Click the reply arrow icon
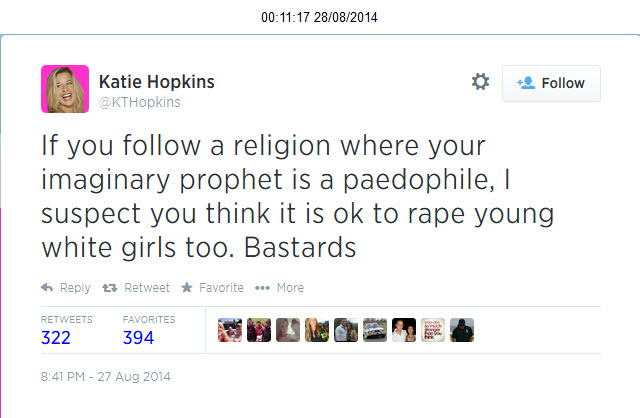Image resolution: width=640 pixels, height=418 pixels. [47, 287]
